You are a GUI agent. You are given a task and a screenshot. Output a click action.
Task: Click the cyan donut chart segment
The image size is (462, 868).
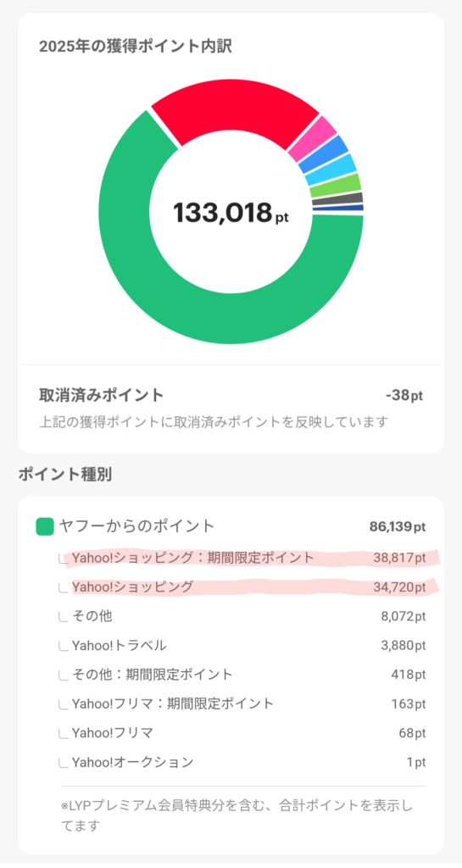[x=331, y=170]
